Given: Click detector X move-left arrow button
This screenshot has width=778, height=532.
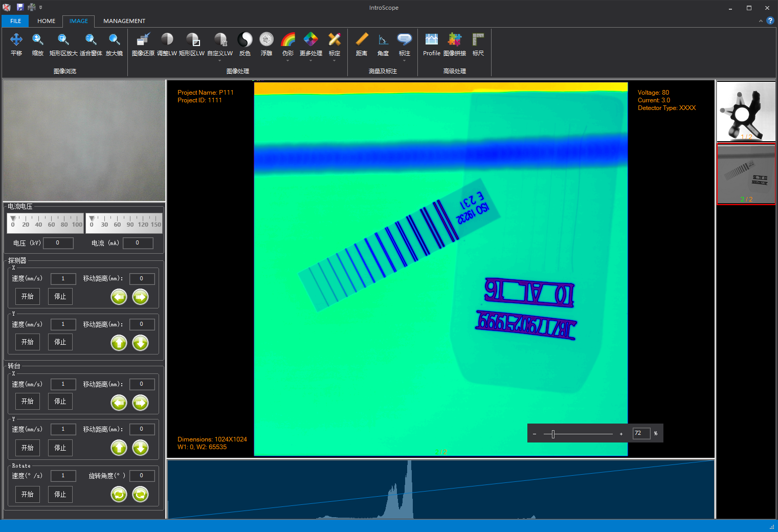Looking at the screenshot, I should pos(119,297).
